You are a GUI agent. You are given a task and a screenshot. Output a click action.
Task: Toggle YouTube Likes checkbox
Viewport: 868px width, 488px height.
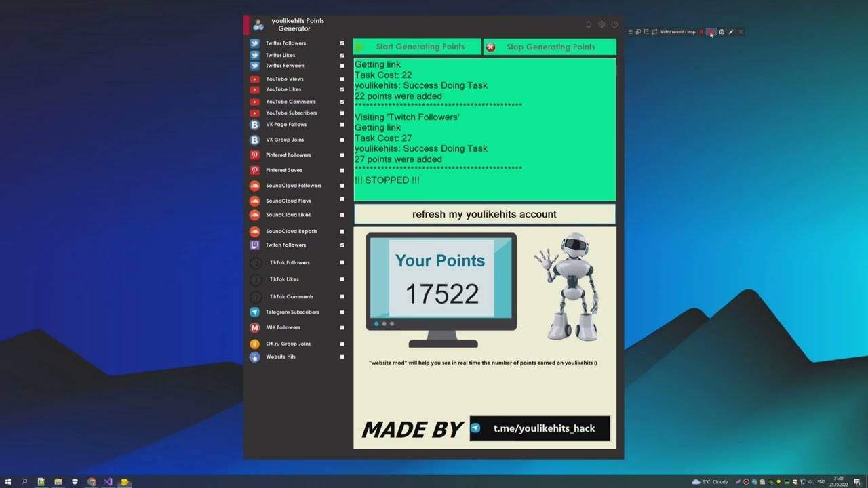click(x=342, y=89)
